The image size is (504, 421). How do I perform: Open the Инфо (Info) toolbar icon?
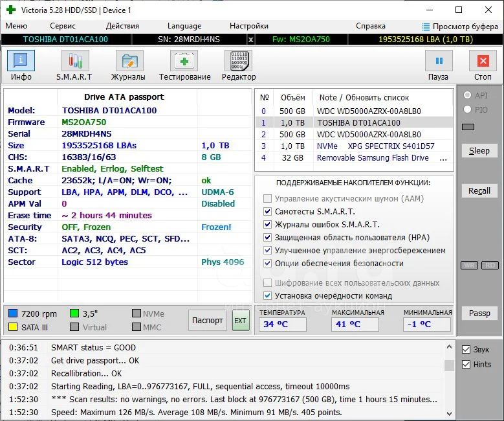point(21,61)
